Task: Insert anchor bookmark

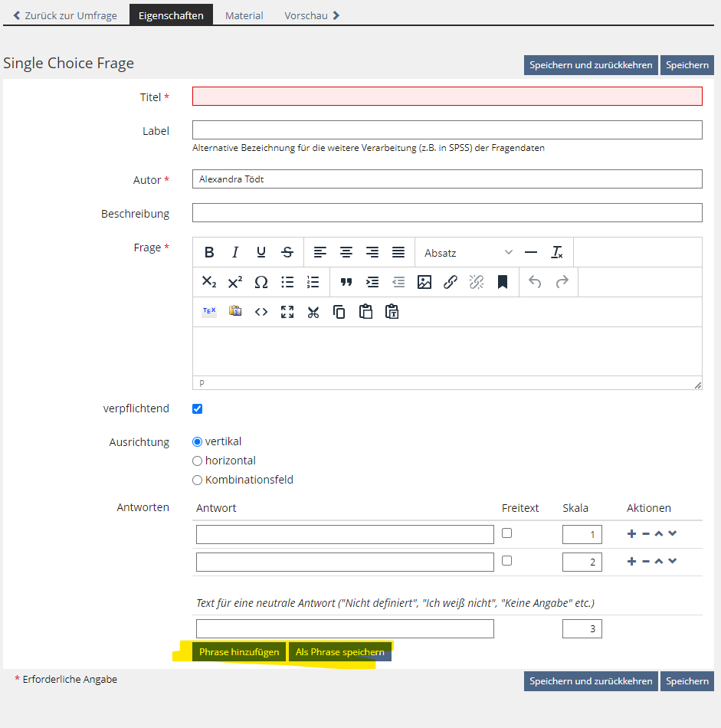Action: [x=503, y=282]
